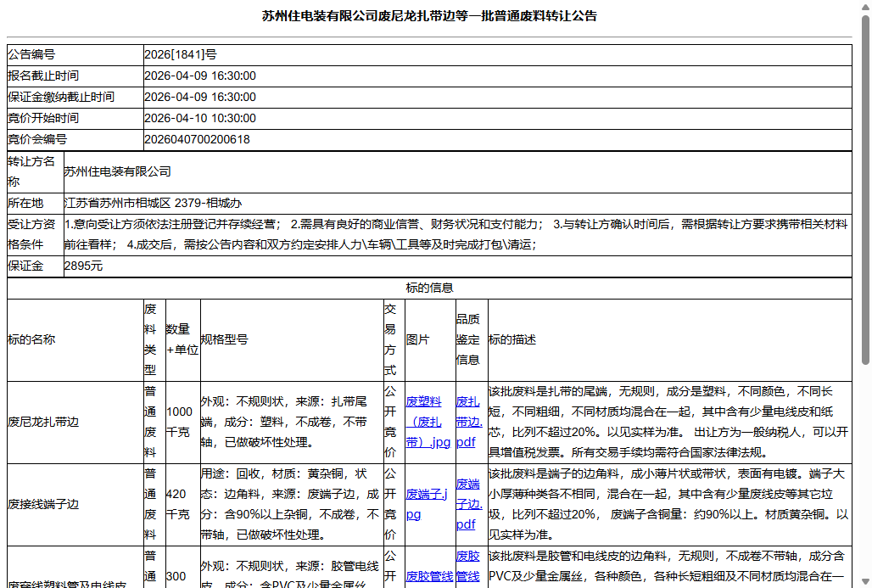
Task: Open the 废胶管线 image link
Action: (429, 576)
